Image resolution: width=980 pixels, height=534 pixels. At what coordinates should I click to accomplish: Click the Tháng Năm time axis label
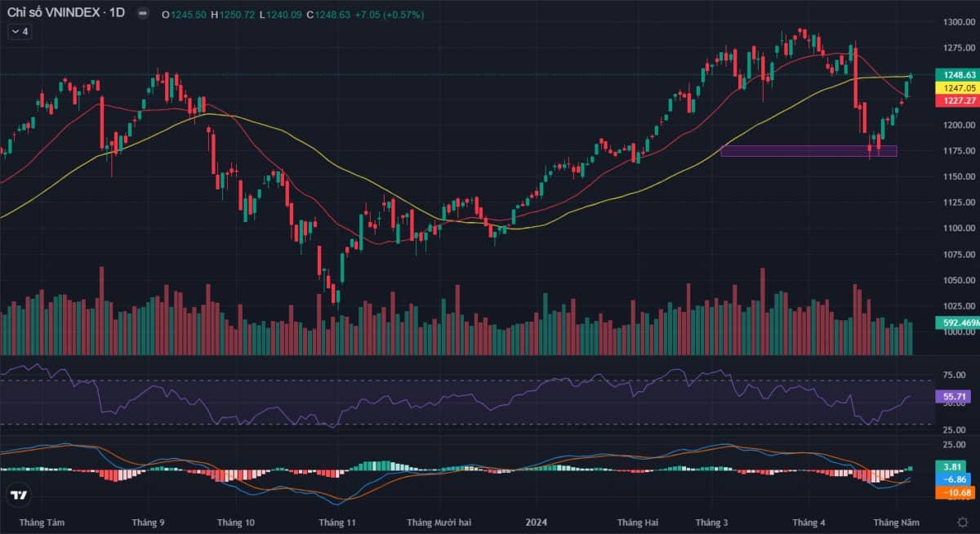896,523
